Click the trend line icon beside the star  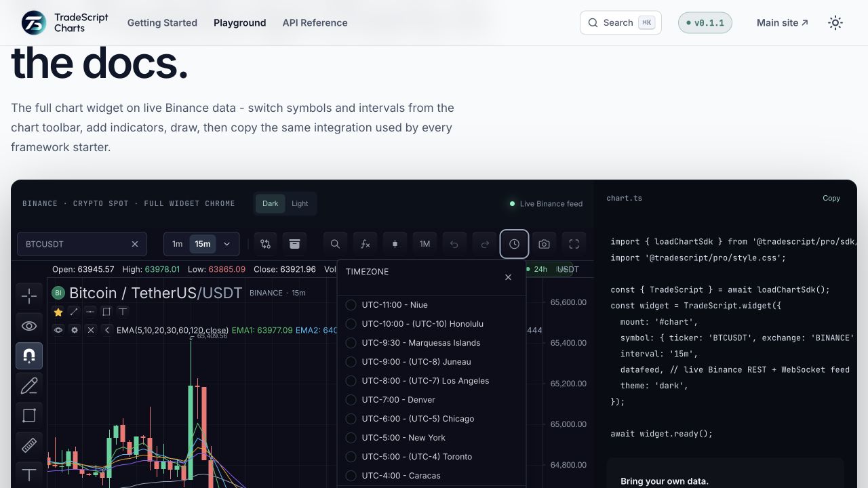pos(75,312)
